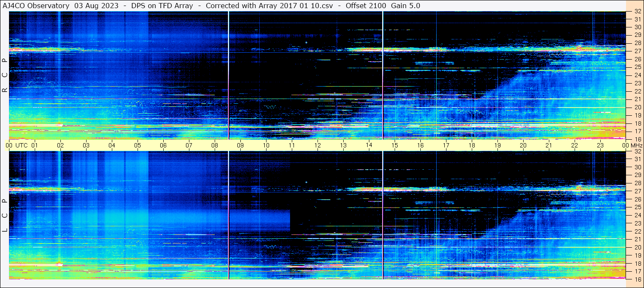Select the 24 MHz label on lower scale
This screenshot has width=644, height=288.
pyautogui.click(x=637, y=215)
